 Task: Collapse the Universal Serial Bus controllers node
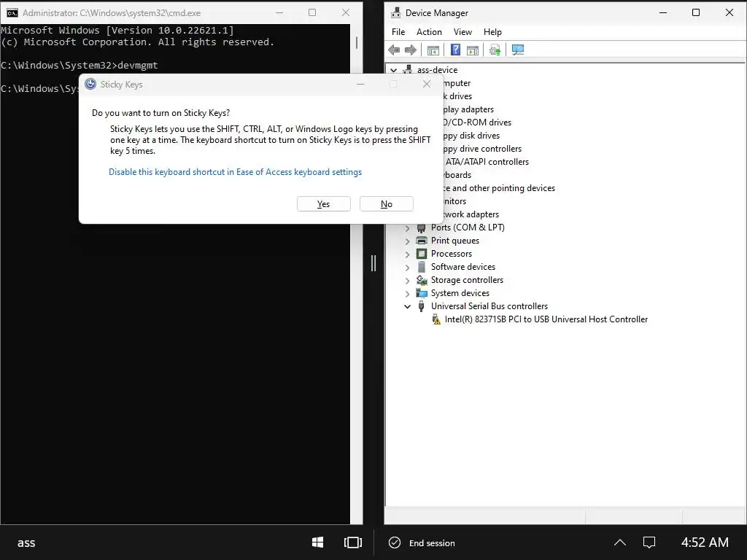click(407, 307)
